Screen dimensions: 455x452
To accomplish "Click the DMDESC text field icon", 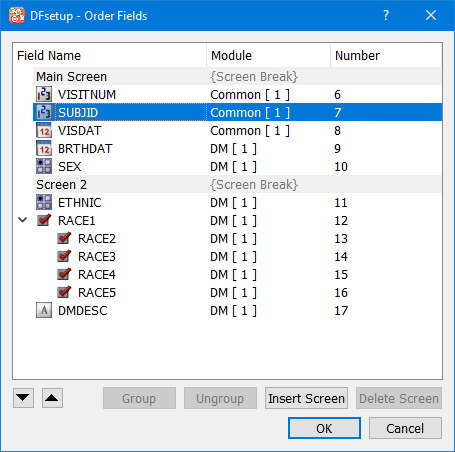I will tap(44, 310).
